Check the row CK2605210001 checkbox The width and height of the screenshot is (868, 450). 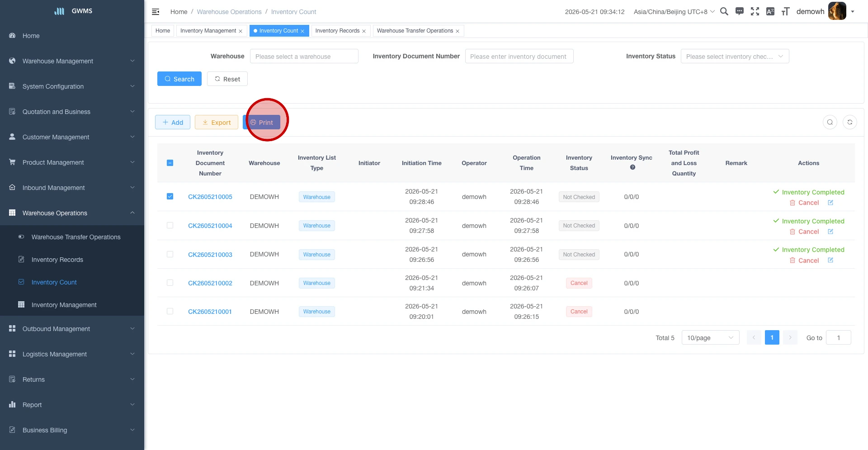(x=170, y=311)
